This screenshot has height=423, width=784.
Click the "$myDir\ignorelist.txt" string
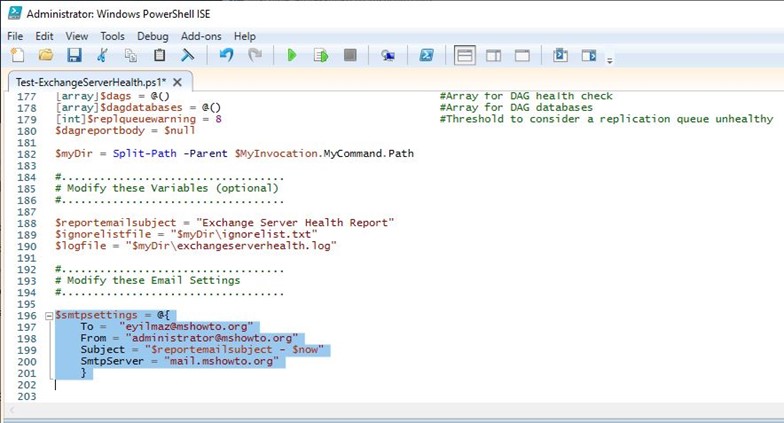point(244,234)
